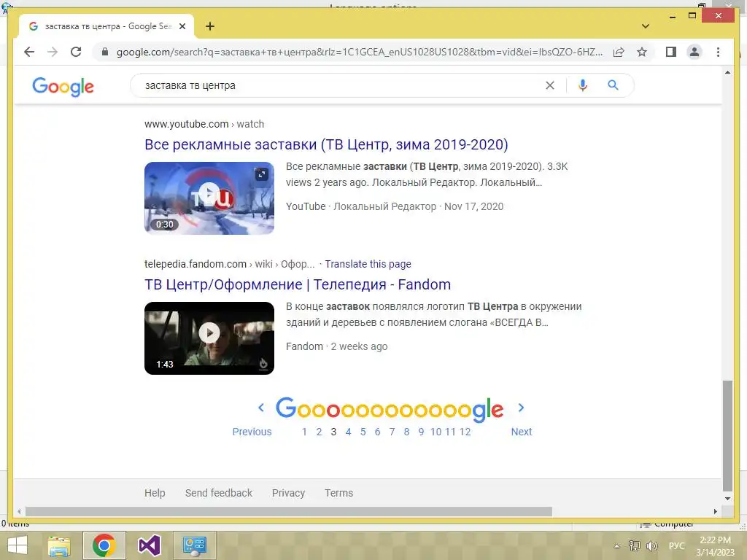Click the vertical scrollbar thumb
Screen dimensions: 747x560
click(x=727, y=436)
